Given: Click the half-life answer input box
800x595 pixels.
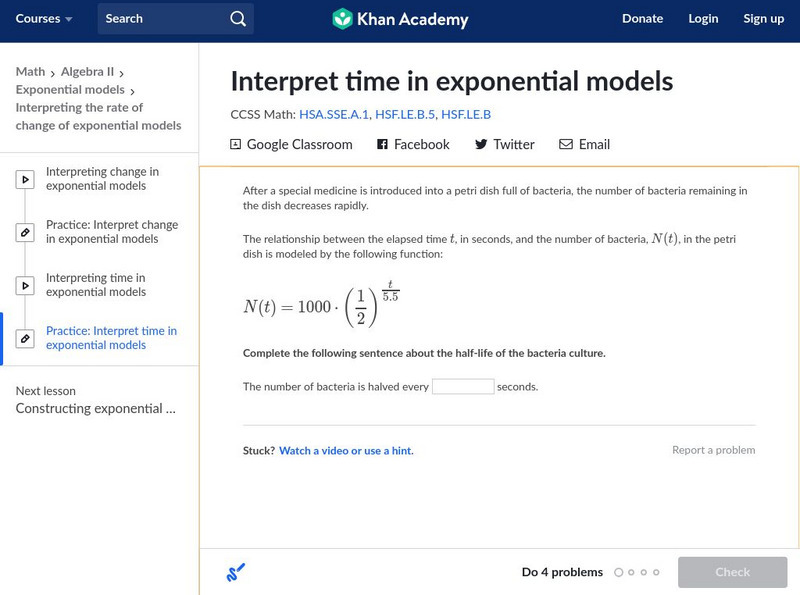Looking at the screenshot, I should tap(463, 387).
